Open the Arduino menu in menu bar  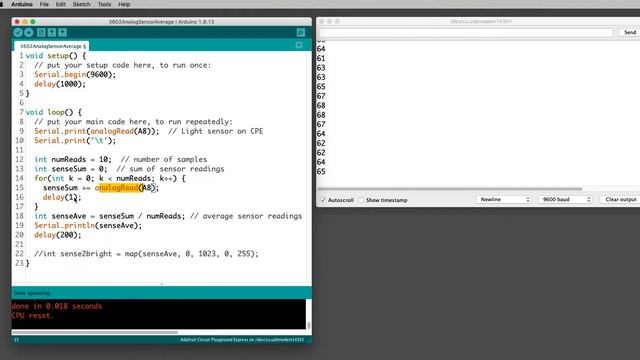click(x=22, y=4)
